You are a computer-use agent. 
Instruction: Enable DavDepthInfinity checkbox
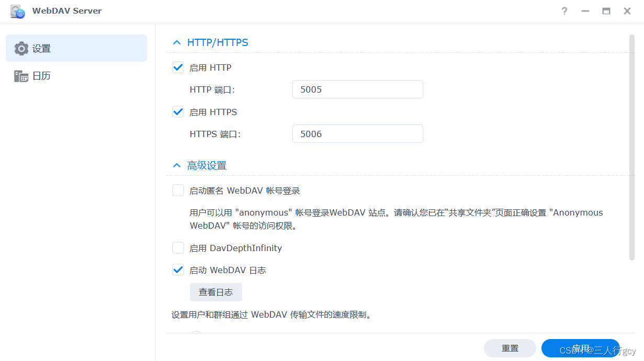178,248
